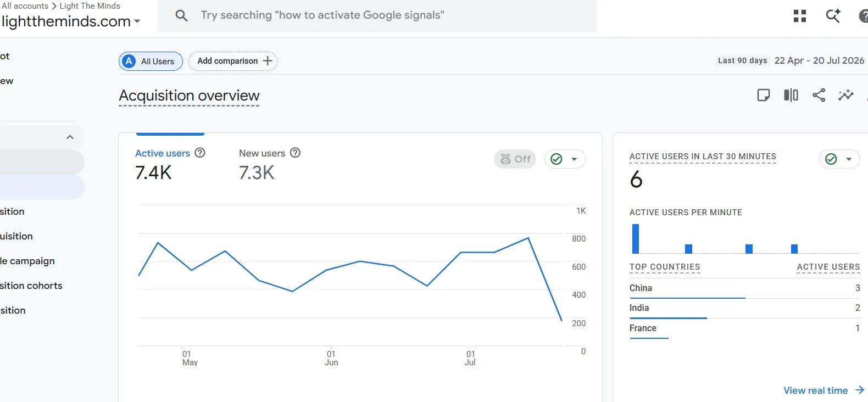The image size is (868, 402).
Task: Click the India country row
Action: tap(745, 308)
